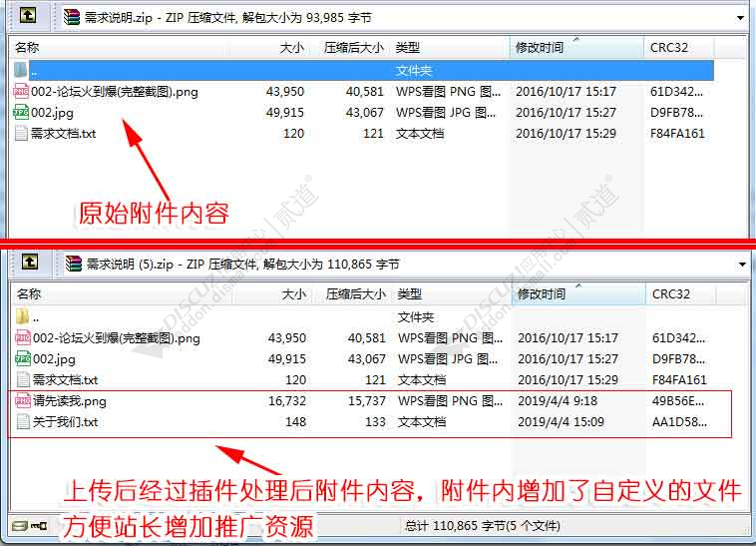
Task: Click size 148 of 关于我们.txt
Action: (295, 421)
